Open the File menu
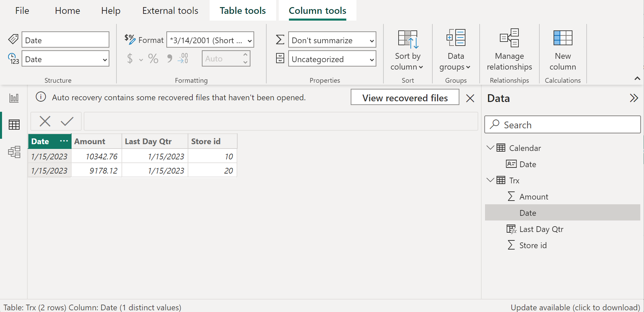644x312 pixels. point(22,10)
